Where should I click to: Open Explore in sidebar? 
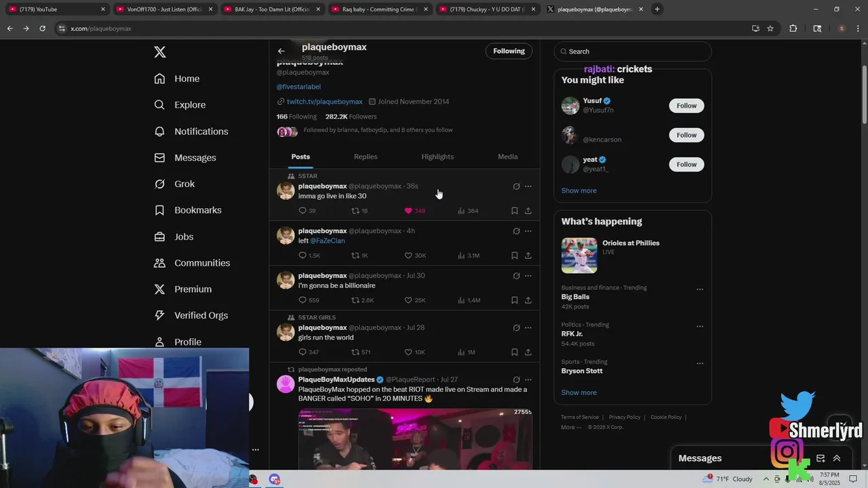click(180, 105)
